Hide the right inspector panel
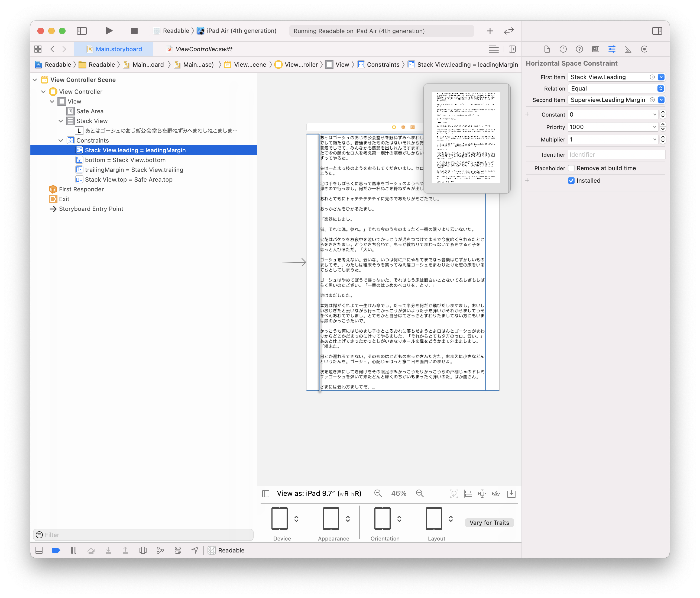This screenshot has height=598, width=700. tap(657, 31)
